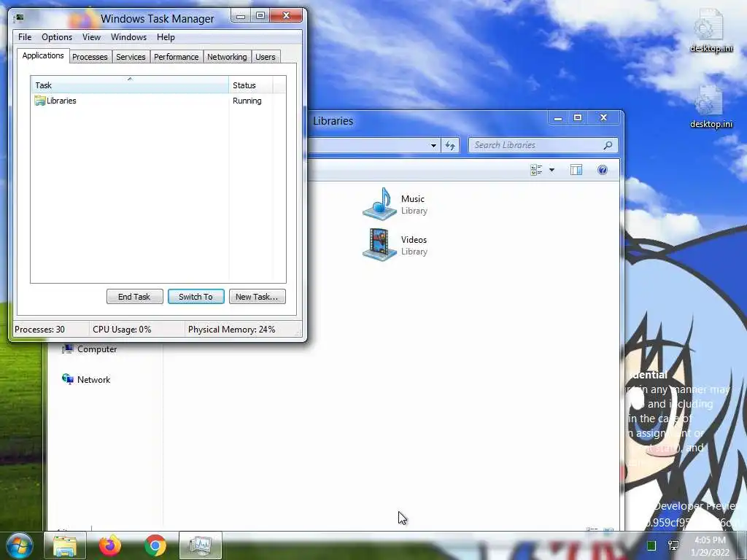Select the upper desktop.ini desktop icon

pyautogui.click(x=711, y=31)
